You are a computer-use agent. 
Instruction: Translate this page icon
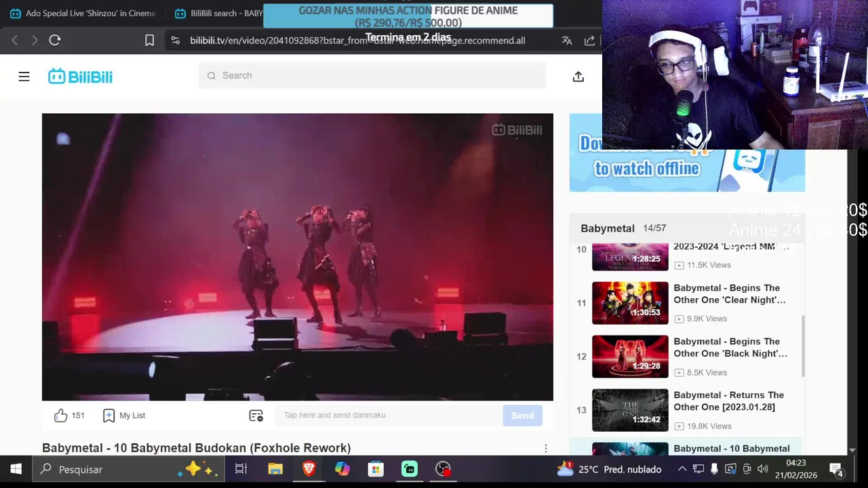click(567, 41)
